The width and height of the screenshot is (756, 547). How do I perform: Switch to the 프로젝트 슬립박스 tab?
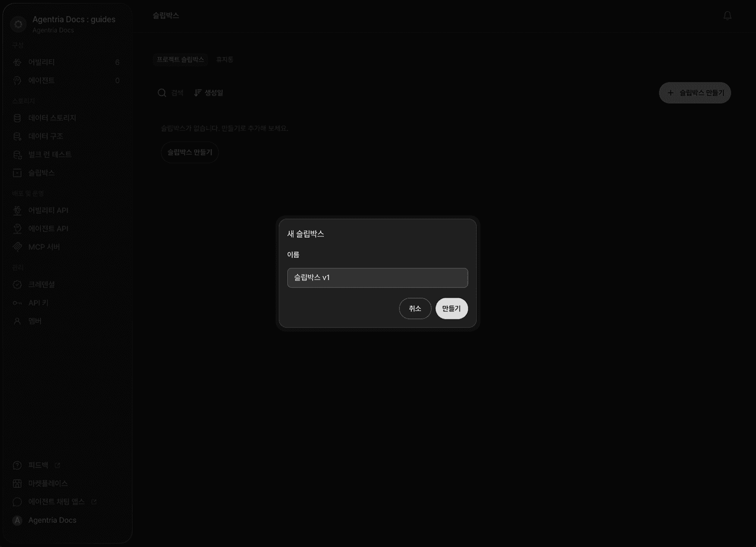click(x=181, y=60)
